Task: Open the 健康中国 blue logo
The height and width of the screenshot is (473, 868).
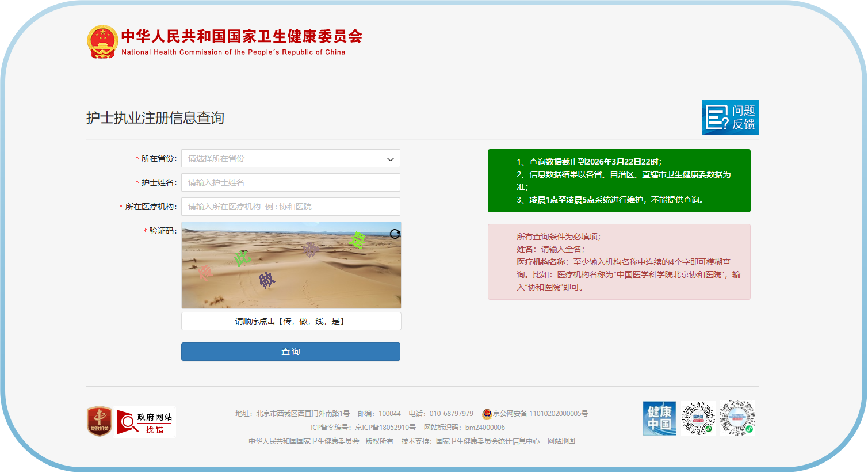Action: [659, 418]
